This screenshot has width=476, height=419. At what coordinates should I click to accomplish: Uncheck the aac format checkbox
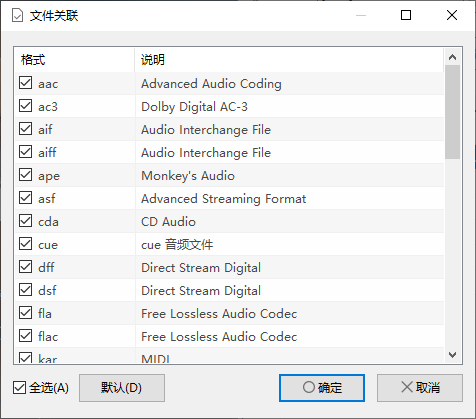click(x=25, y=83)
